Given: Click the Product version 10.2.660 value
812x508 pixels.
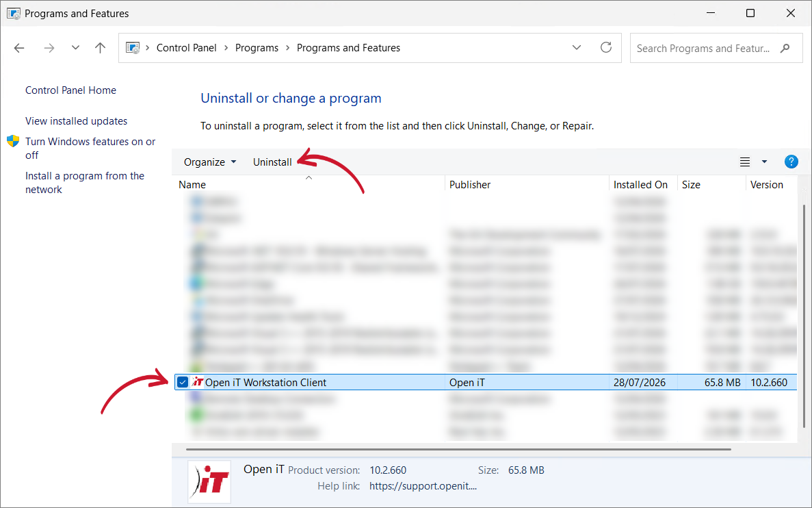Looking at the screenshot, I should (388, 470).
